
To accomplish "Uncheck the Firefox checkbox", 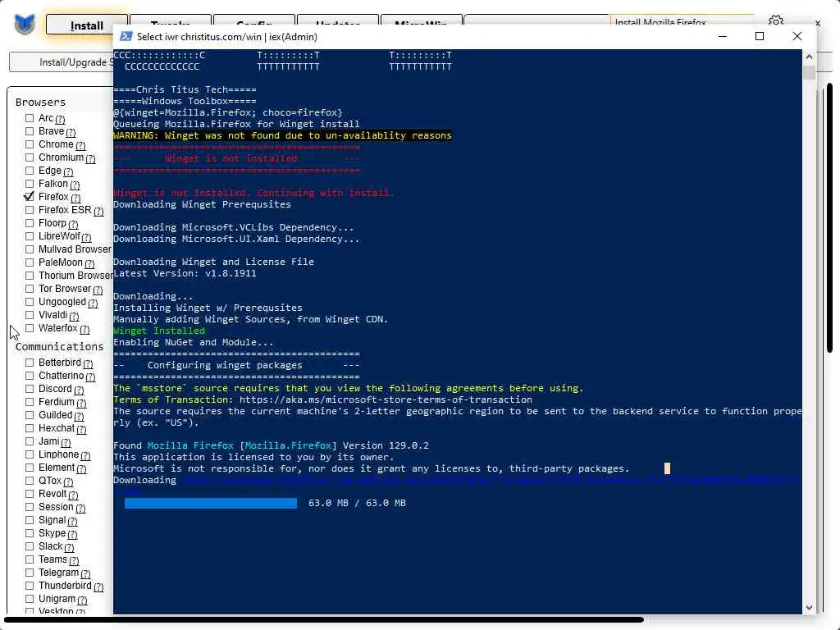I will point(30,197).
